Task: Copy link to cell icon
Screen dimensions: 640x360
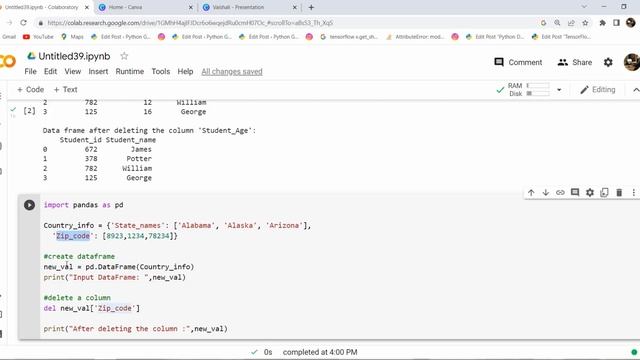Action: coord(560,192)
